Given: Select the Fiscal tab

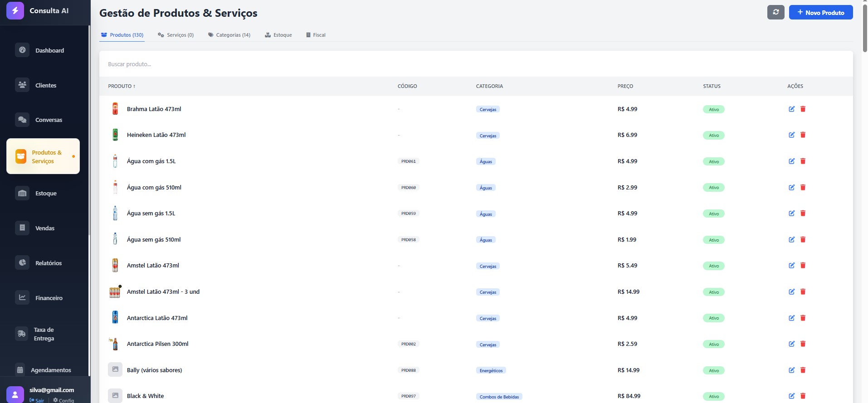Looking at the screenshot, I should point(316,35).
